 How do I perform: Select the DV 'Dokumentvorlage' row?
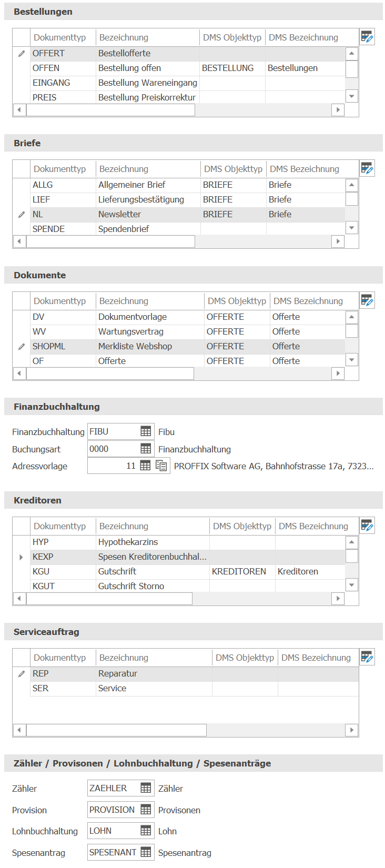pyautogui.click(x=188, y=317)
